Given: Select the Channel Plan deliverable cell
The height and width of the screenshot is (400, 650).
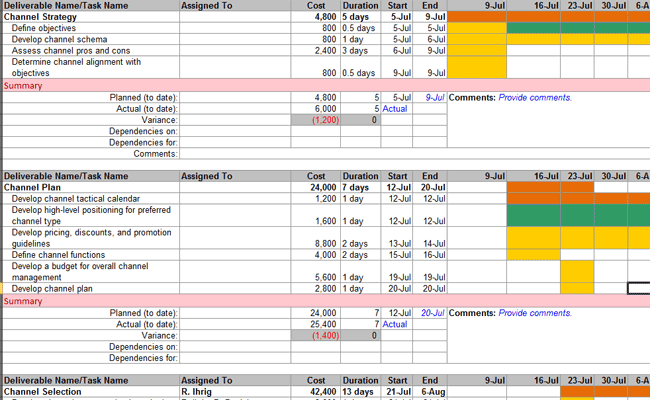Looking at the screenshot, I should point(91,187).
